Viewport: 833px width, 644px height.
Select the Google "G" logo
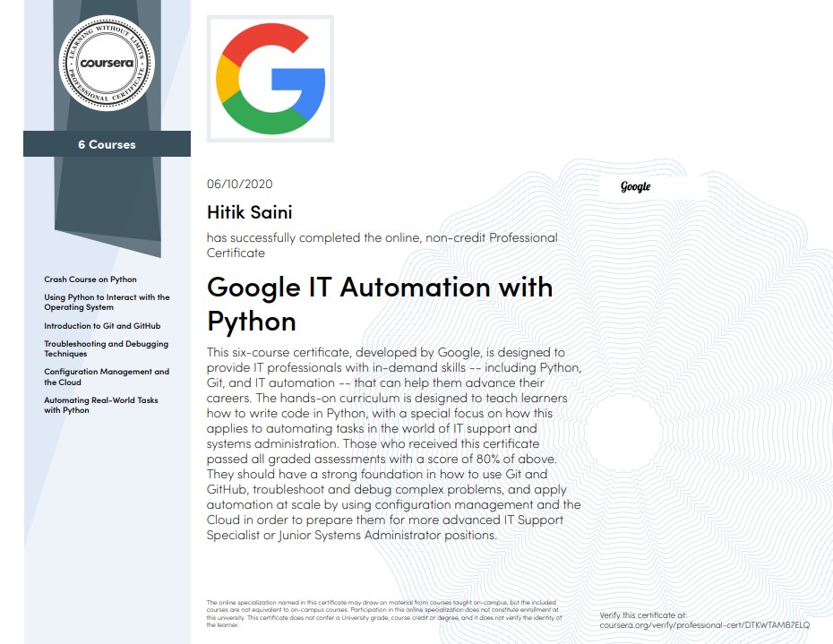(269, 78)
